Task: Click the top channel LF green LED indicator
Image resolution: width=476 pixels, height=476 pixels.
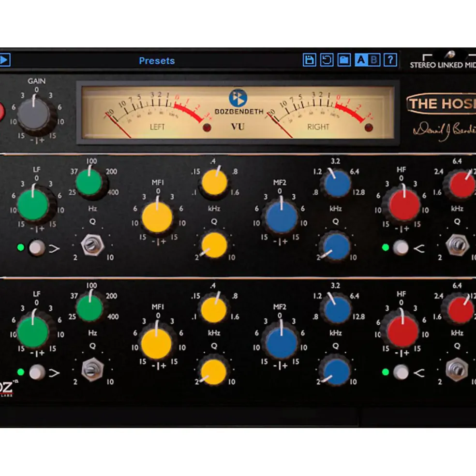Action: point(21,247)
